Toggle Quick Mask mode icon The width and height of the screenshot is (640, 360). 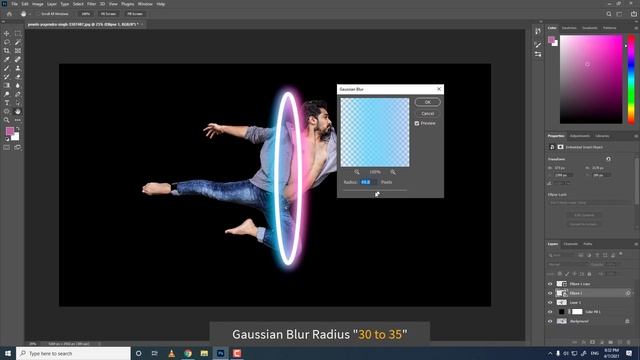pyautogui.click(x=7, y=147)
